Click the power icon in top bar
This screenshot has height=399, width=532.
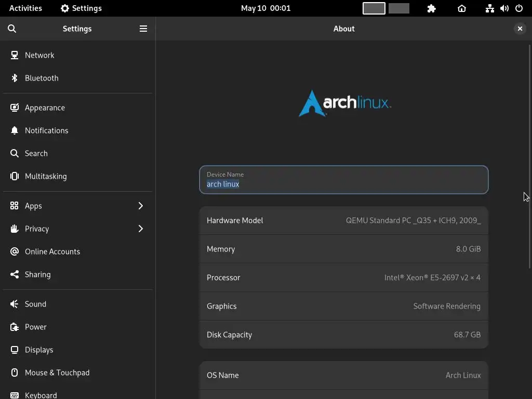[x=519, y=8]
